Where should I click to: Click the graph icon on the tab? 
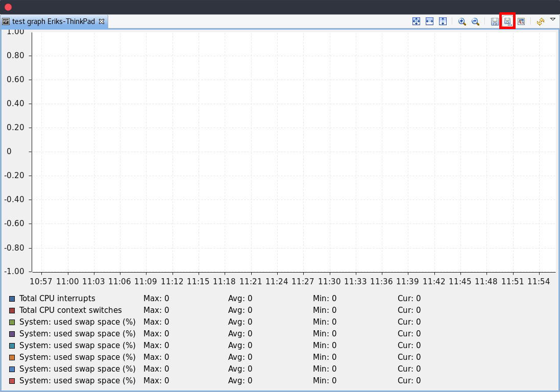5,21
